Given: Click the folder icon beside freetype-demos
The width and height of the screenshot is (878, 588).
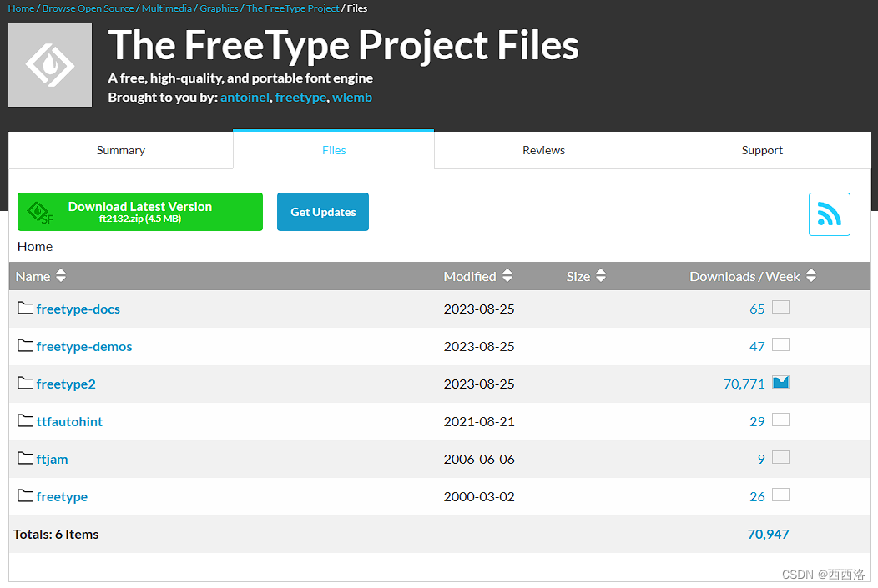Looking at the screenshot, I should click(x=25, y=346).
